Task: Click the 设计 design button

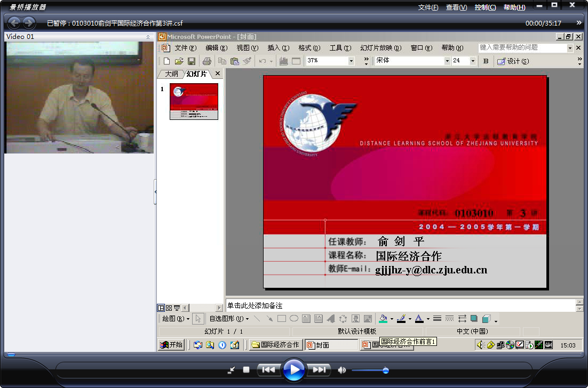Action: coord(513,61)
